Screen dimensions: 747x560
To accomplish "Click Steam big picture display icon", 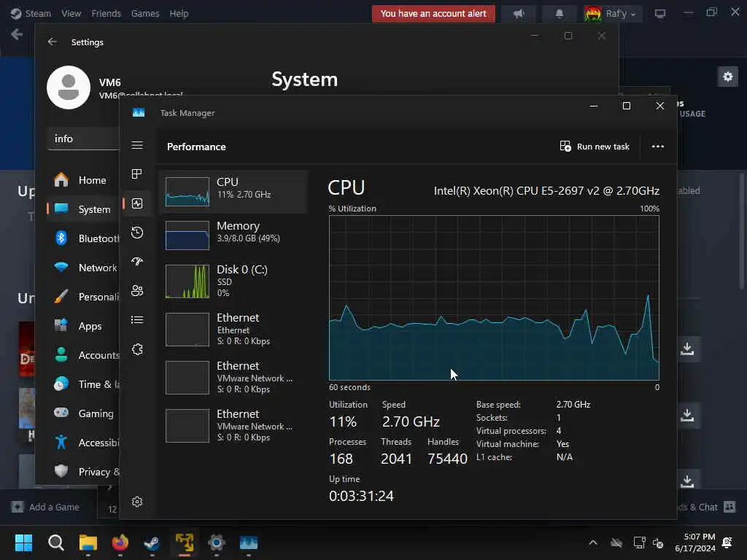I will pos(659,14).
